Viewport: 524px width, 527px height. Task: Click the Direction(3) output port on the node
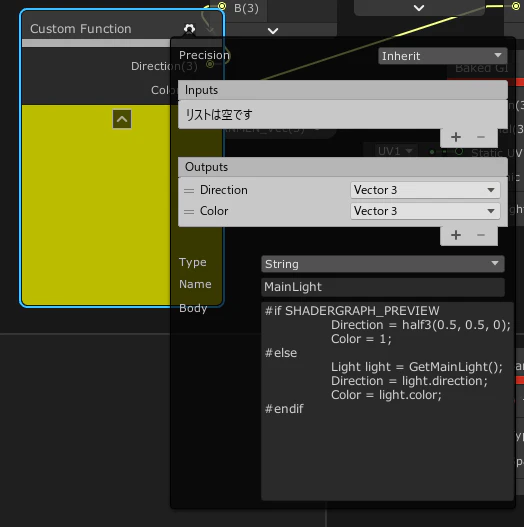coord(210,64)
